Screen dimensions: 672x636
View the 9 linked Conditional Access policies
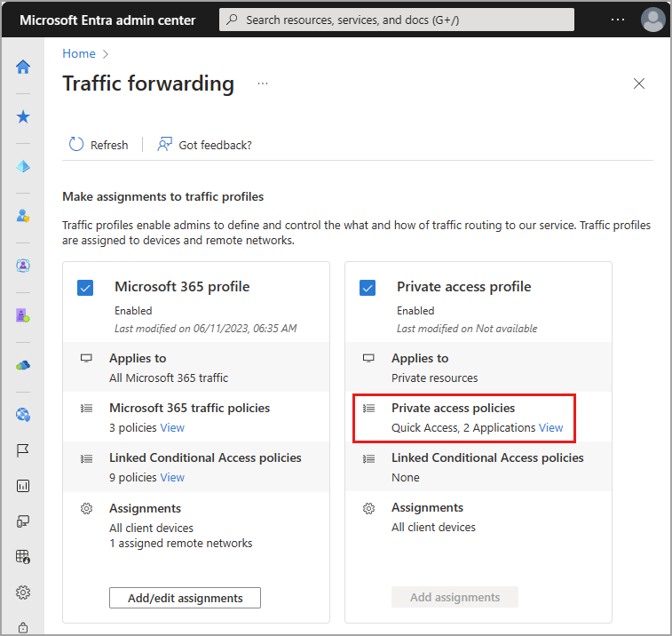click(172, 477)
